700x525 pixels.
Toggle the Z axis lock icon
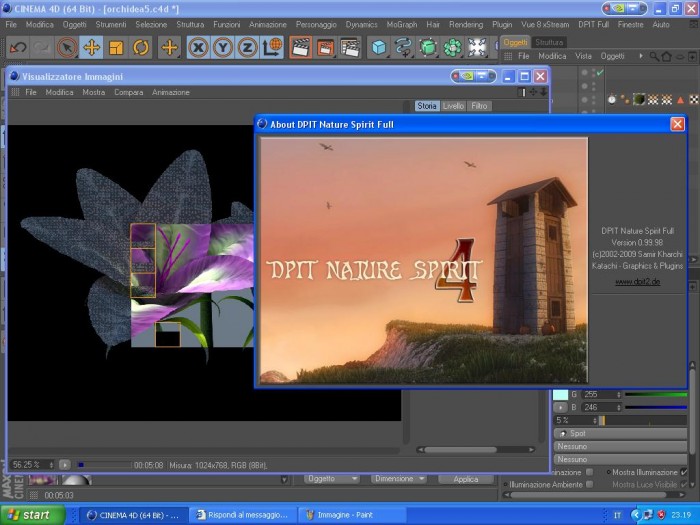(x=247, y=47)
